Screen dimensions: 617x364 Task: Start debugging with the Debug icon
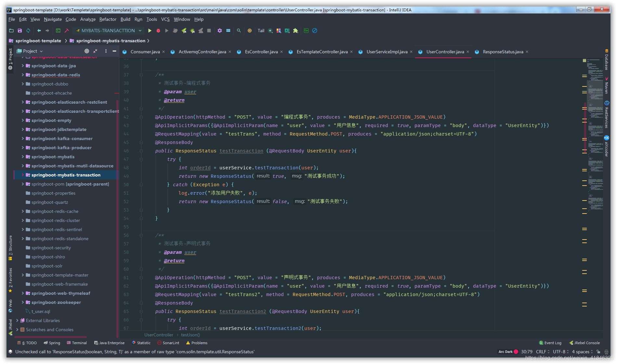pyautogui.click(x=158, y=31)
